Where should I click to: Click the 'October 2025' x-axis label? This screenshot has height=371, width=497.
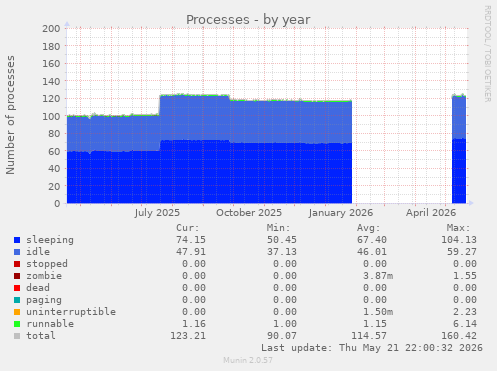pyautogui.click(x=249, y=213)
